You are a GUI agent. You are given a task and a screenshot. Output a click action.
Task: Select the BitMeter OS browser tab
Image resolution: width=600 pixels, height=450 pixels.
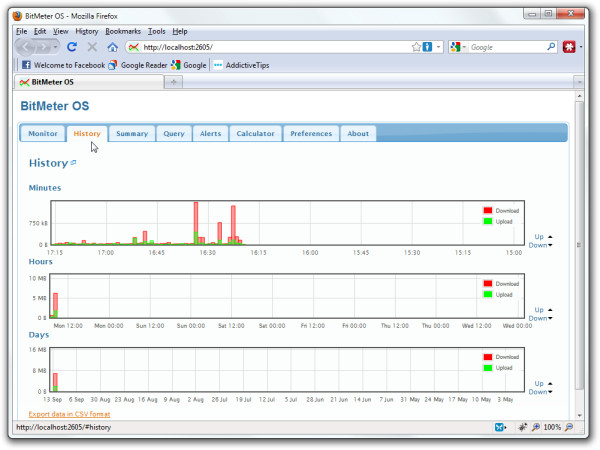pyautogui.click(x=89, y=82)
